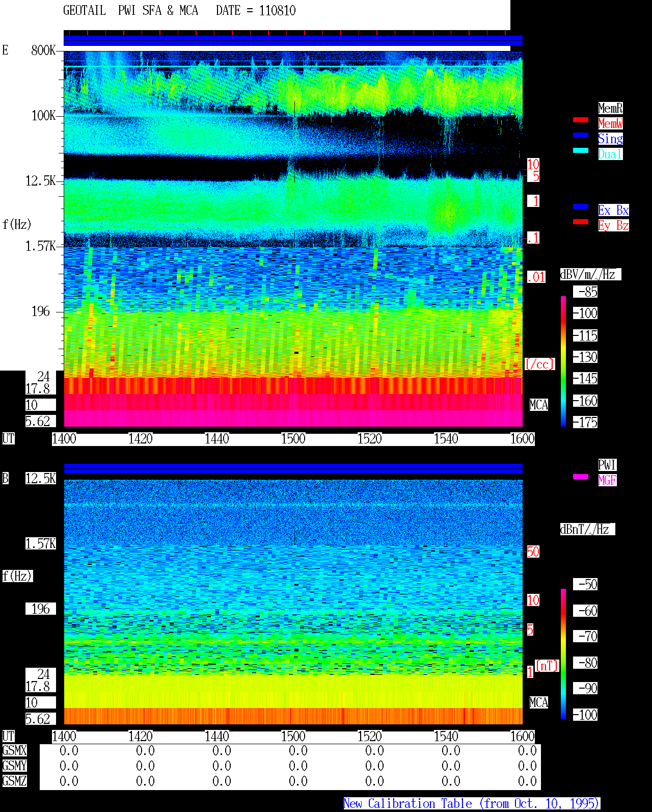
Task: Click the MCA label beside E panel
Action: click(x=538, y=405)
